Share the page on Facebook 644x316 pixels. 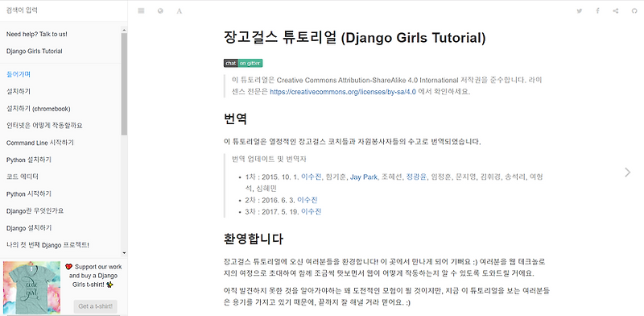click(x=597, y=10)
